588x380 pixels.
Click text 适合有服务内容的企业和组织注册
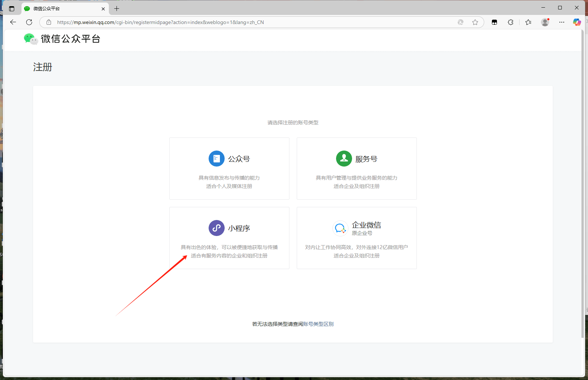229,256
